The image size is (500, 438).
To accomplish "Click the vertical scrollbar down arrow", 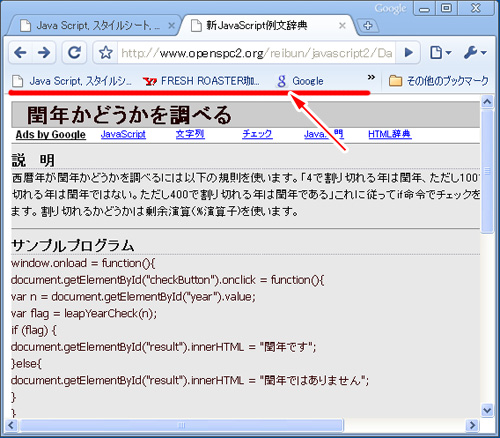I will coord(487,410).
